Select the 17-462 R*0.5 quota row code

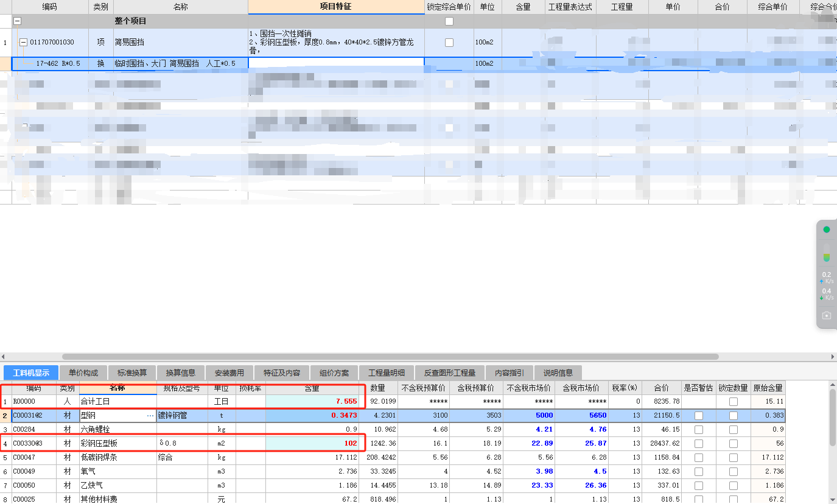(58, 63)
